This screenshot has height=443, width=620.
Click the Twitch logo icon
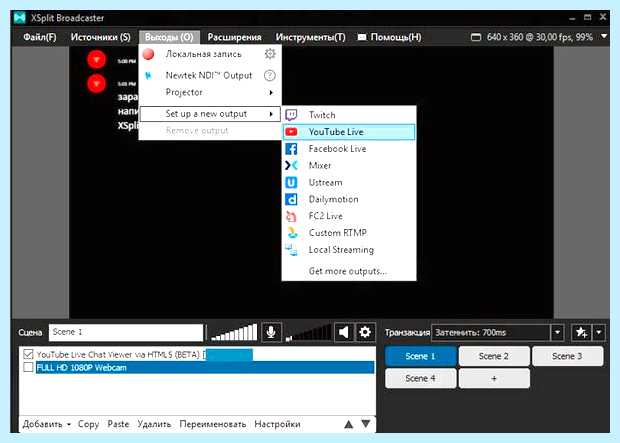tap(291, 115)
